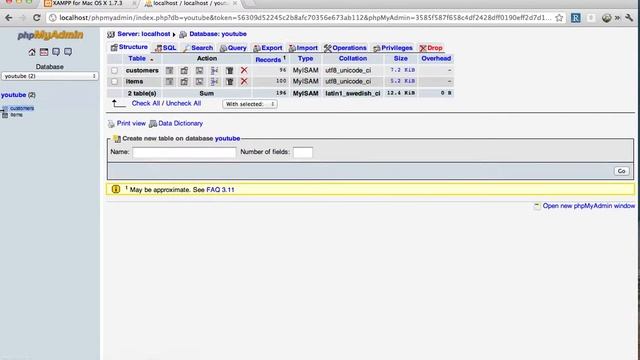Open the SQL query window icon in sidebar
This screenshot has width=640, height=360.
44,52
